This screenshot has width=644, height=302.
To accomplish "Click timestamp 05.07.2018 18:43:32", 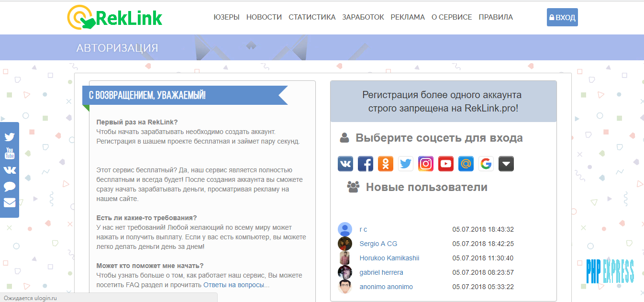I will coord(483,230).
